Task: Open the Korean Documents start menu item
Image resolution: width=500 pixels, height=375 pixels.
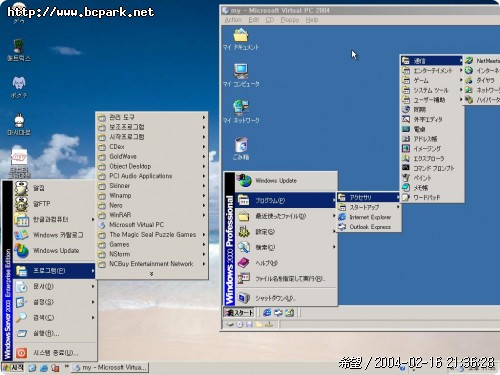Action: [55, 286]
